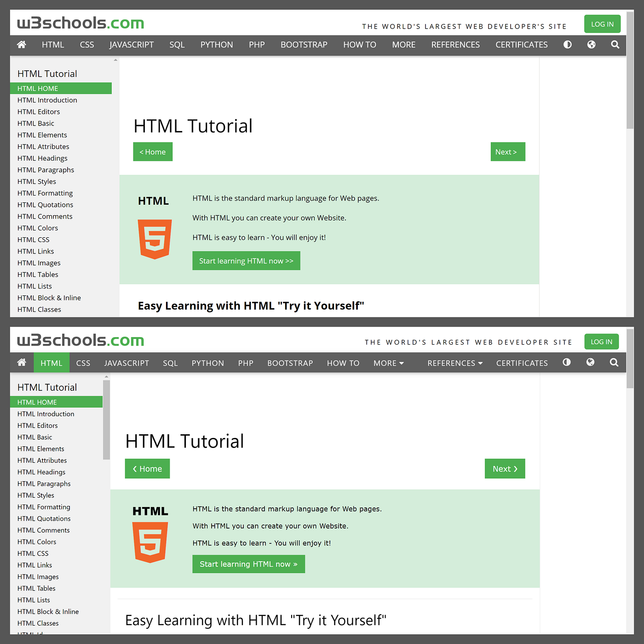Click '< Home' button in top page

(x=153, y=152)
